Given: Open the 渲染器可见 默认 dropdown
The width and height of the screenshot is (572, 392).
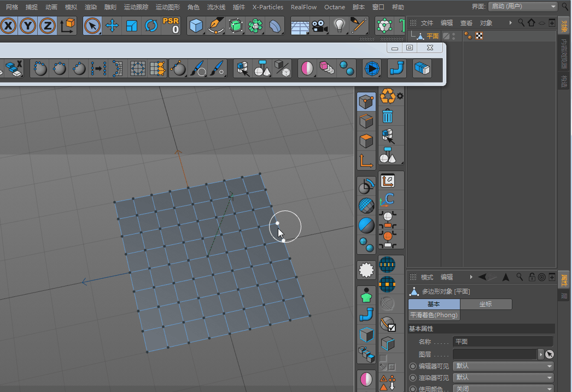Looking at the screenshot, I should (x=503, y=378).
